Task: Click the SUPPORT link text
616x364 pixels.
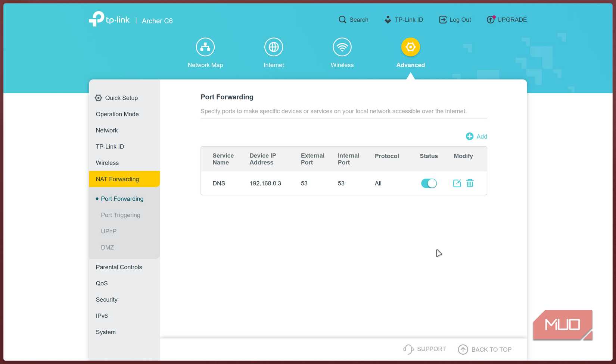Action: tap(432, 349)
